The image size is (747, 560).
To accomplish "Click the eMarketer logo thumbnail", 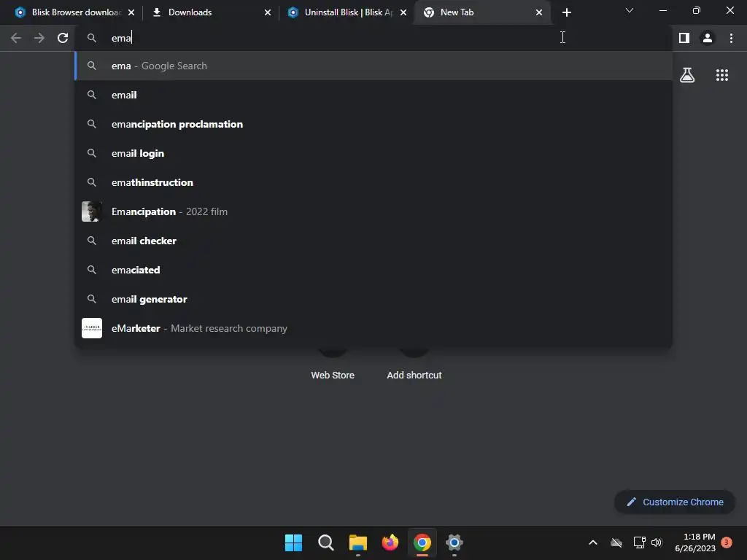I will point(91,328).
